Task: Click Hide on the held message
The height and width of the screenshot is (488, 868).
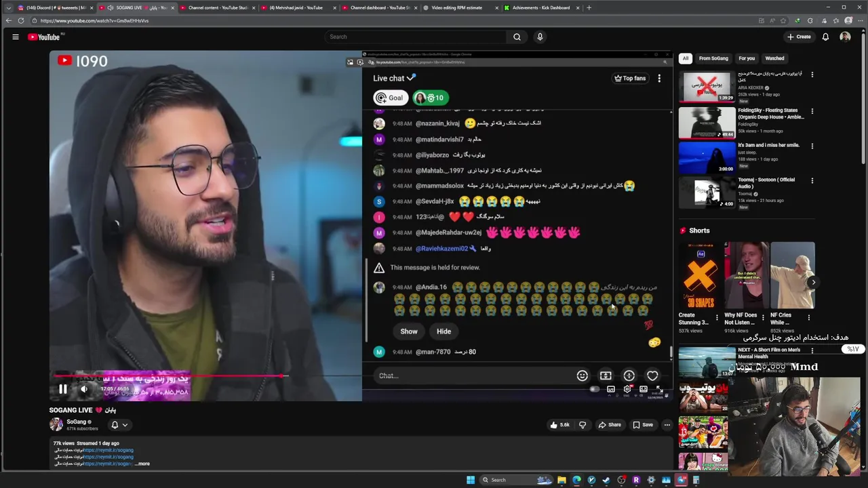Action: click(x=443, y=331)
